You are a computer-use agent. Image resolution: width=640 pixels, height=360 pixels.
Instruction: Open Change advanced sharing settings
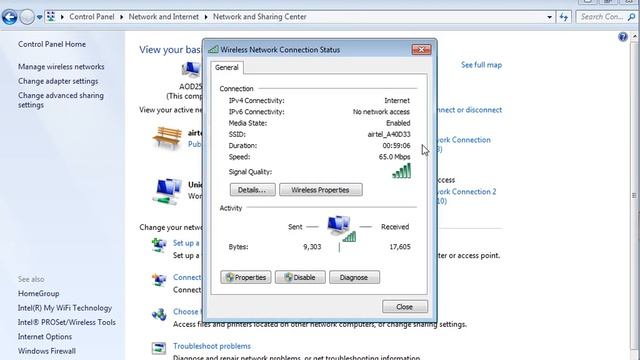click(x=60, y=100)
